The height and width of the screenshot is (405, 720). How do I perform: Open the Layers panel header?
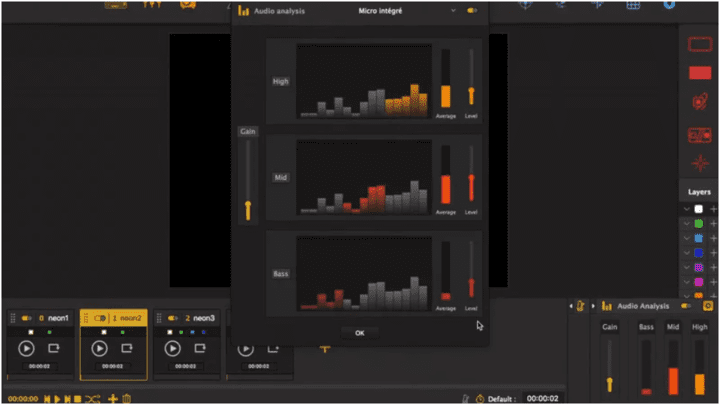click(699, 192)
